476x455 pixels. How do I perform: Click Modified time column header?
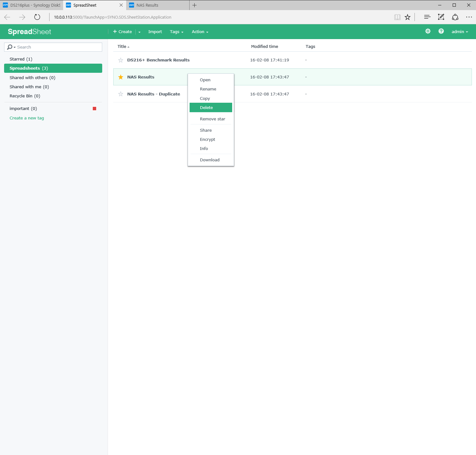265,47
